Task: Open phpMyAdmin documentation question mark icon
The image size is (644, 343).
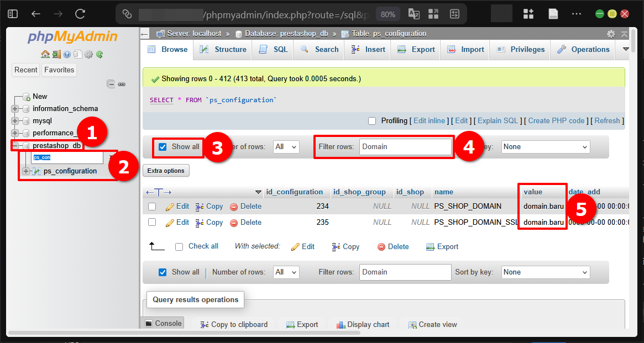Action: (x=67, y=54)
